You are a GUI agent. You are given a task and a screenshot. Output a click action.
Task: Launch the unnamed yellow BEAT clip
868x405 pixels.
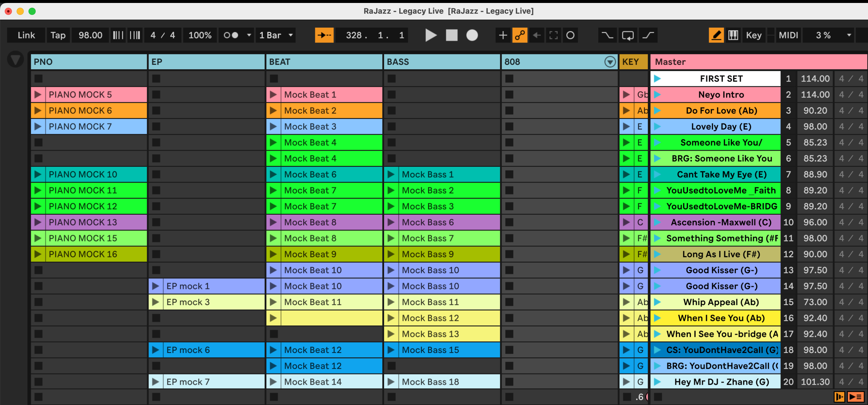pyautogui.click(x=273, y=318)
